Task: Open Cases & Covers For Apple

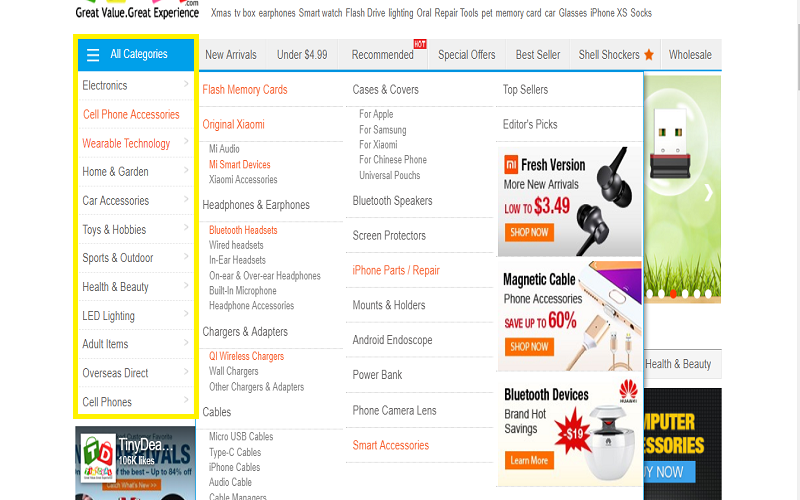Action: pos(376,114)
